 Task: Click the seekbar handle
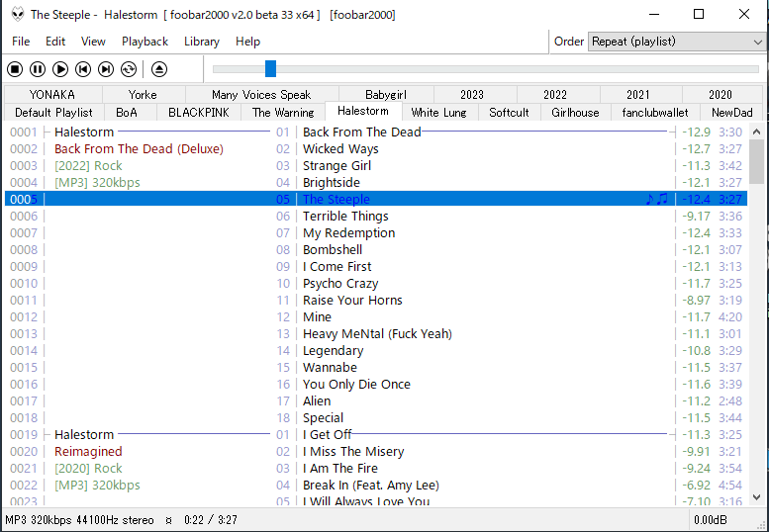[271, 69]
